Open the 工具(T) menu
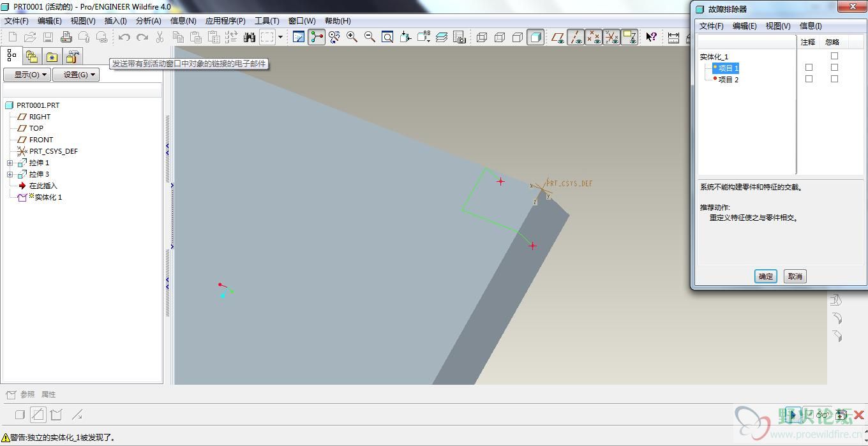This screenshot has height=446, width=868. pyautogui.click(x=267, y=21)
